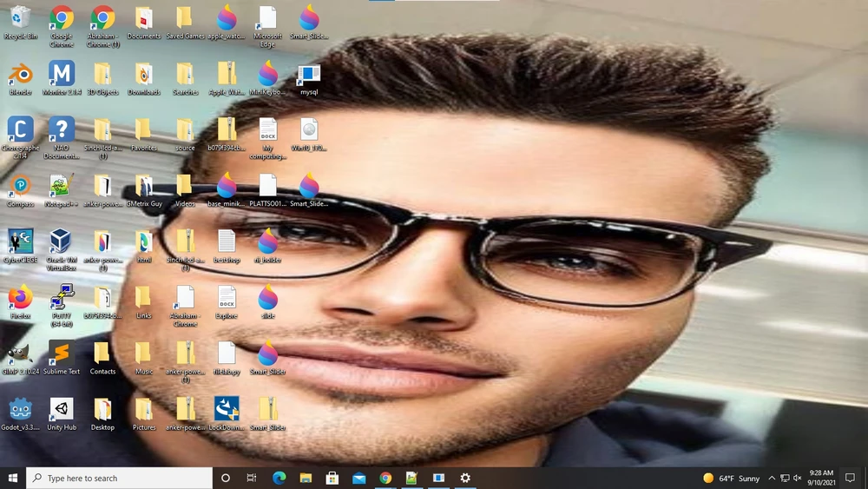Select the Apple_Wat zipped folder
868x489 pixels.
(x=227, y=79)
